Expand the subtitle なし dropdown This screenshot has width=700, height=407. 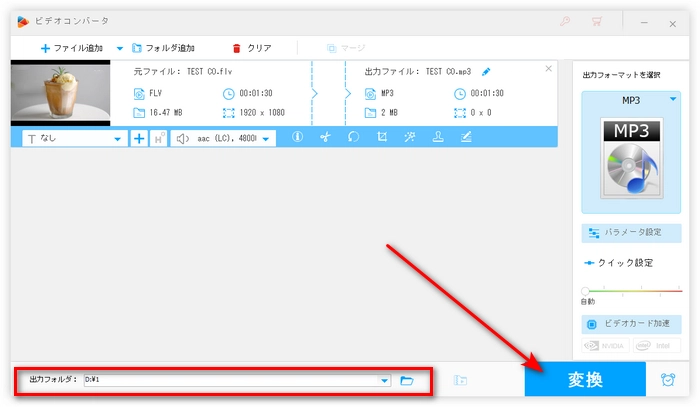(x=118, y=139)
